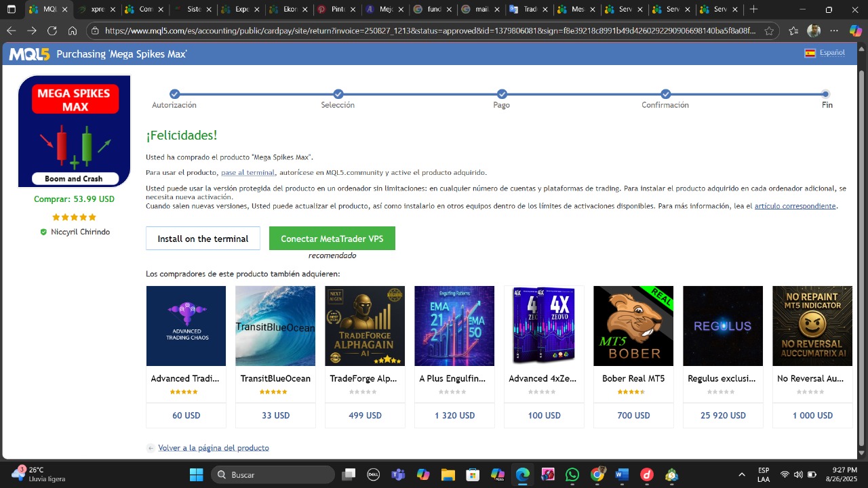This screenshot has height=488, width=868.
Task: Open TransitBlueOcean product thumbnail
Action: point(275,326)
